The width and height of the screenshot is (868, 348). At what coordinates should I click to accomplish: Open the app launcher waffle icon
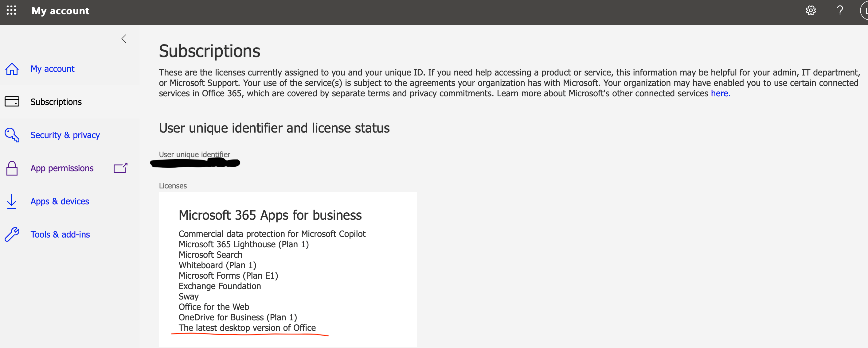pyautogui.click(x=11, y=10)
